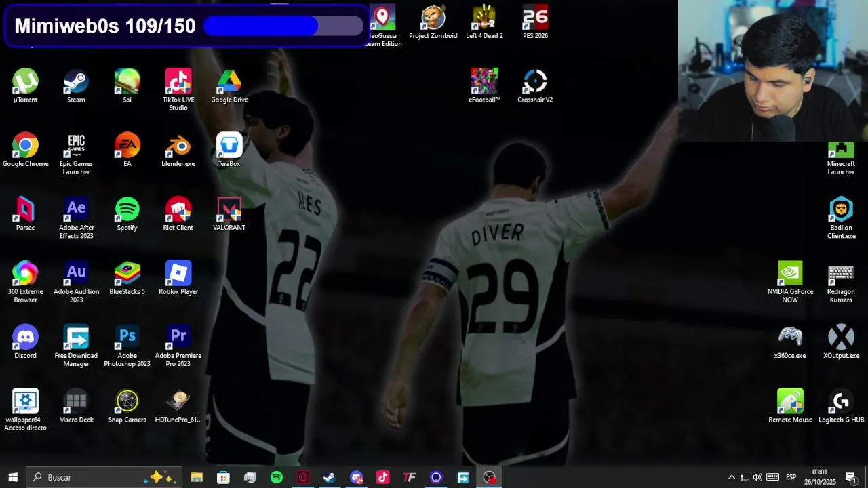Select the Riot Client icon
Screen dimensions: 868x488
click(x=178, y=214)
